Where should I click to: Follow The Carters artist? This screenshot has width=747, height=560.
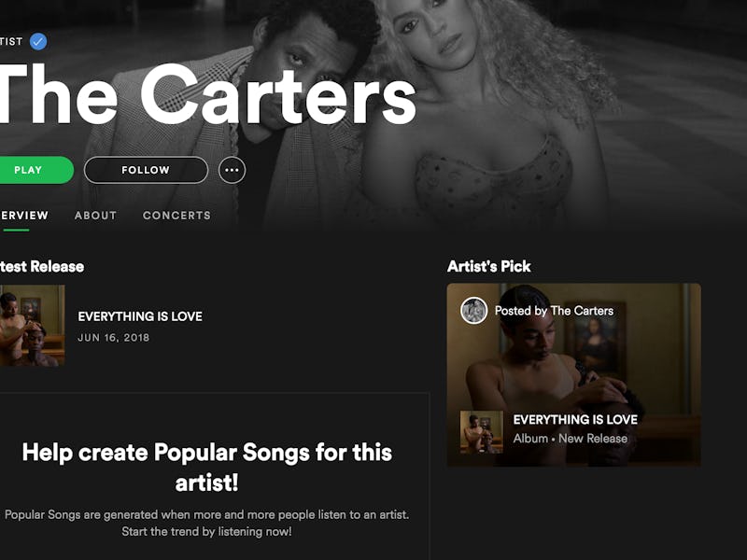(146, 170)
